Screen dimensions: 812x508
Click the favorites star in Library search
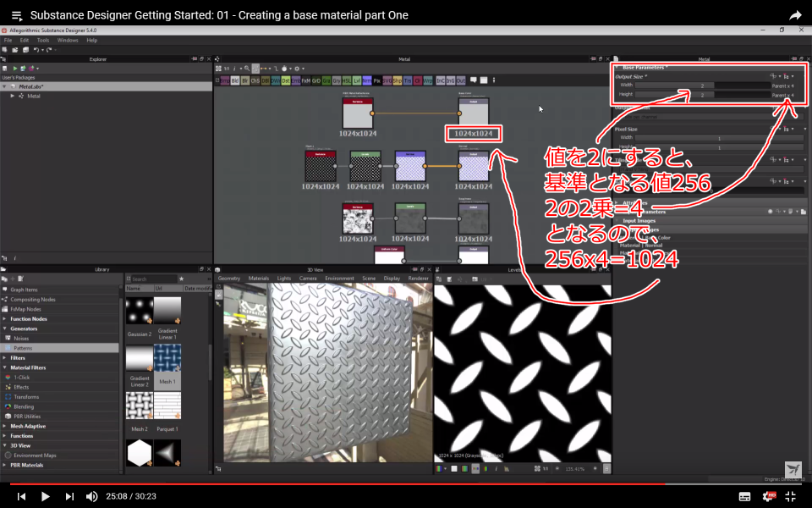pos(181,279)
